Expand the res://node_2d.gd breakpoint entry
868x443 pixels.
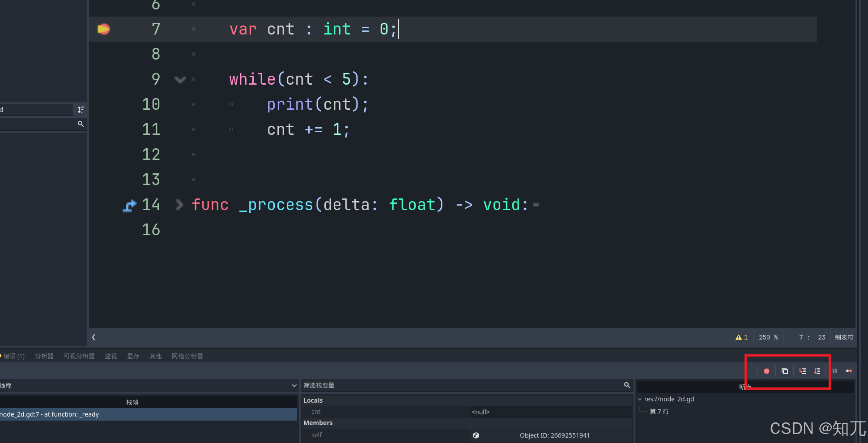point(639,399)
